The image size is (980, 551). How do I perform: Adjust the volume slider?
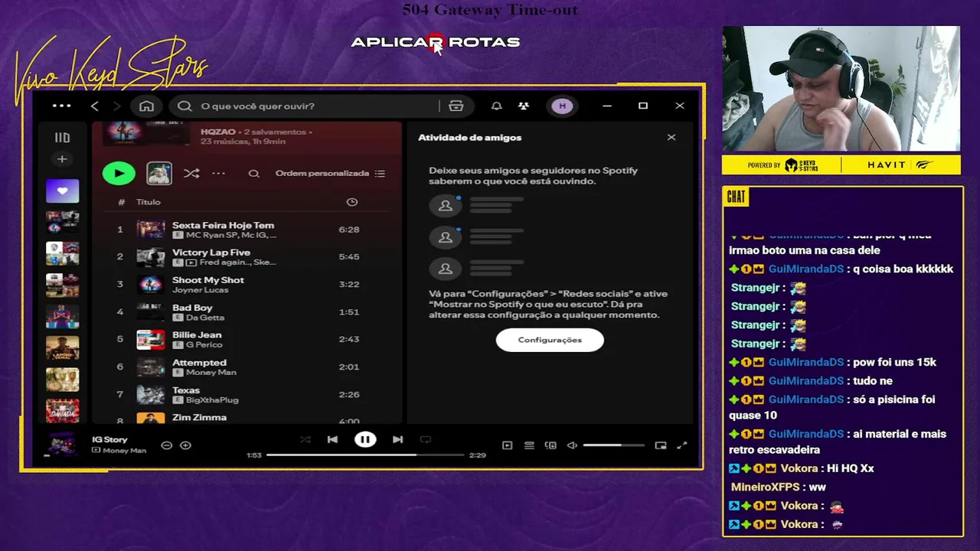point(613,445)
